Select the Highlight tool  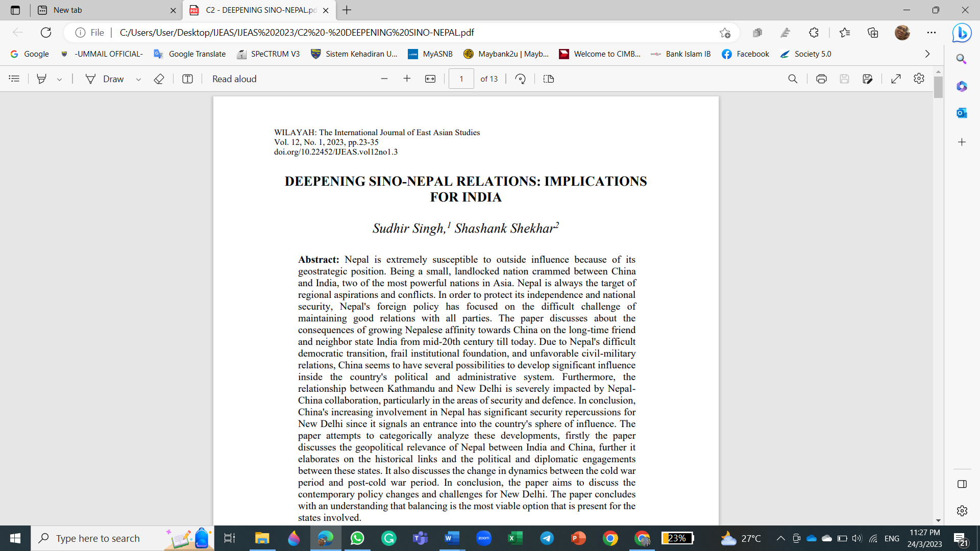tap(42, 79)
